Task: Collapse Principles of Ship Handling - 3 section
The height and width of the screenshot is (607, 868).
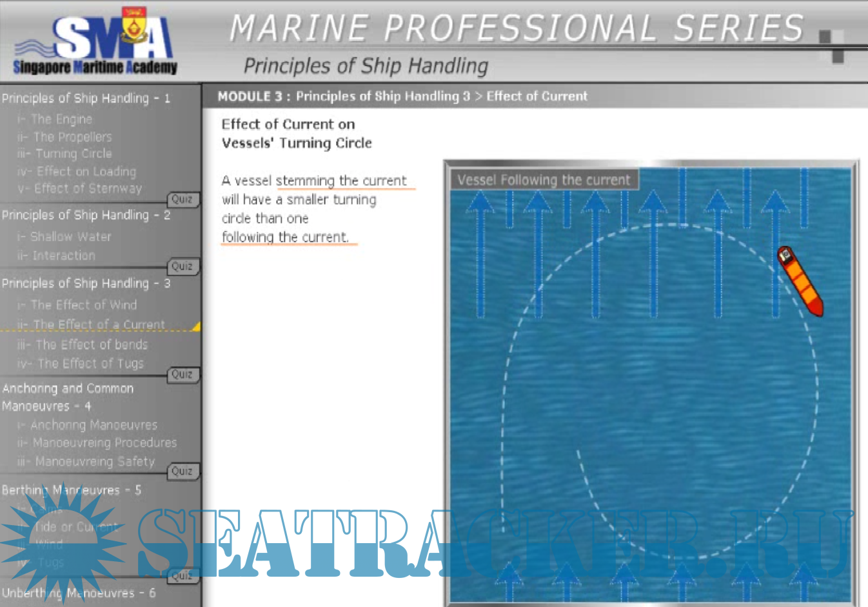Action: pos(86,284)
